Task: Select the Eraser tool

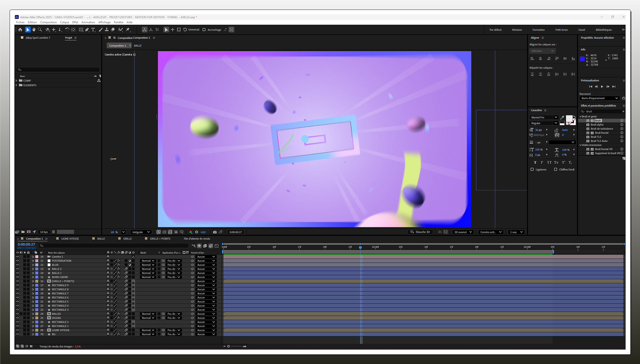Action: pos(113,30)
